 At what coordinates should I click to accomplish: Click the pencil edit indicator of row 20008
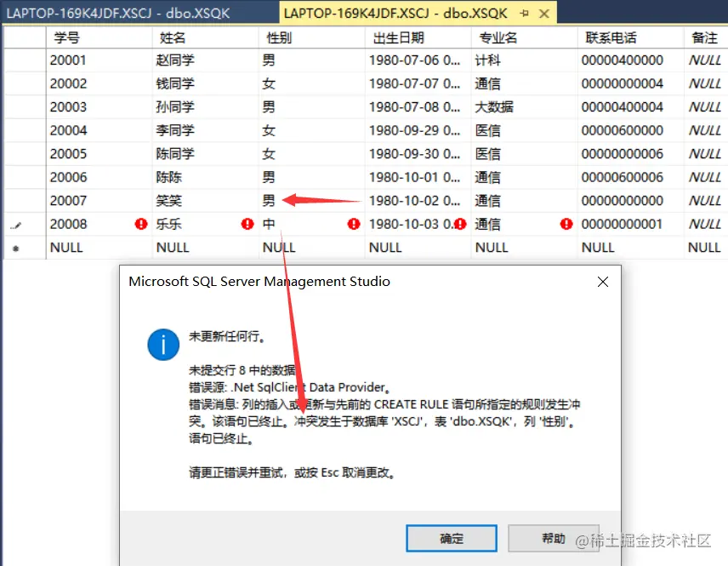16,226
